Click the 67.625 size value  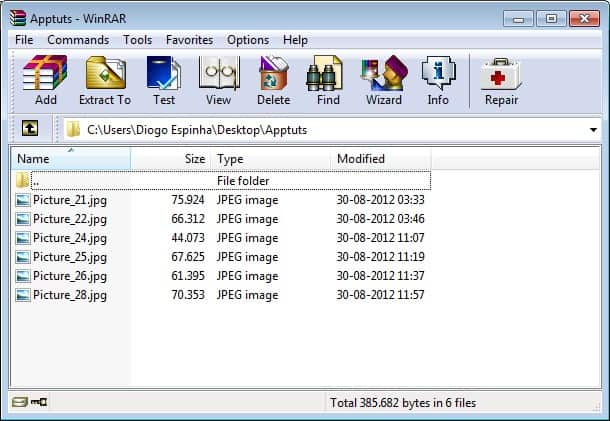(x=188, y=257)
